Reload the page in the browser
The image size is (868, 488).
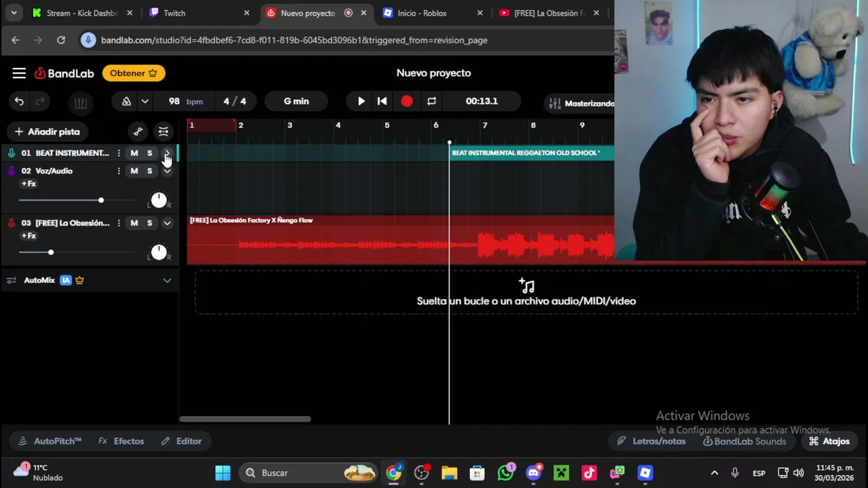coord(61,40)
